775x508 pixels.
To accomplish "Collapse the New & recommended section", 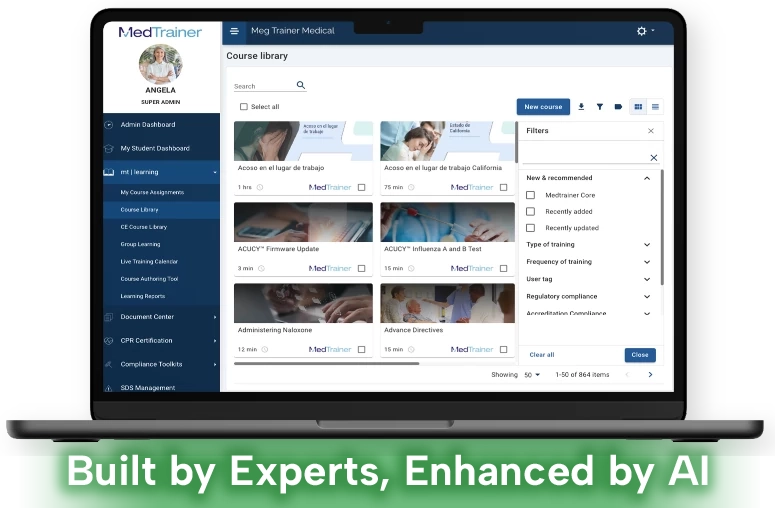I will click(x=647, y=178).
